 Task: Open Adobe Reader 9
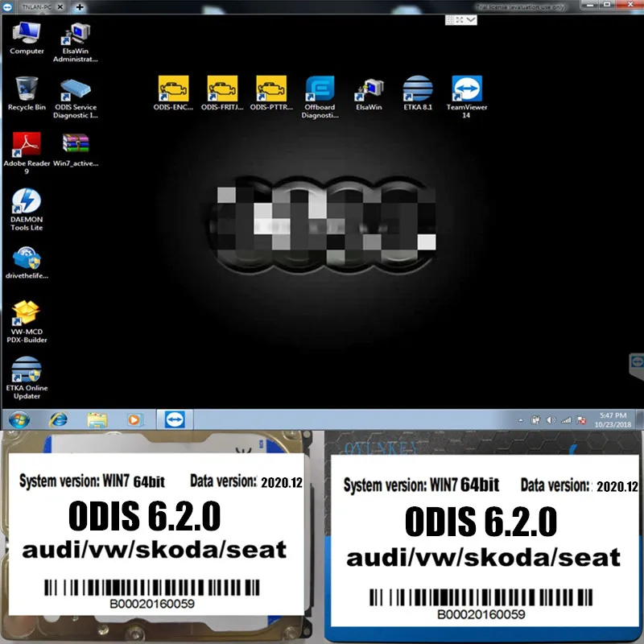(x=27, y=153)
